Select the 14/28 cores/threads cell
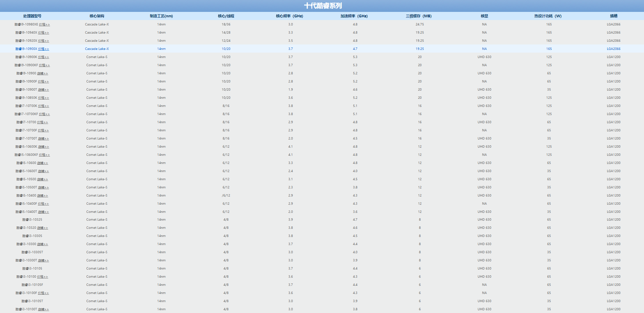 [226, 33]
